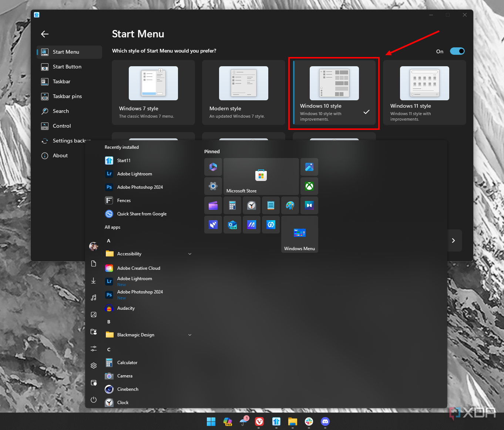Open the Downloads icon in Start sidebar
The width and height of the screenshot is (504, 430).
pyautogui.click(x=94, y=280)
